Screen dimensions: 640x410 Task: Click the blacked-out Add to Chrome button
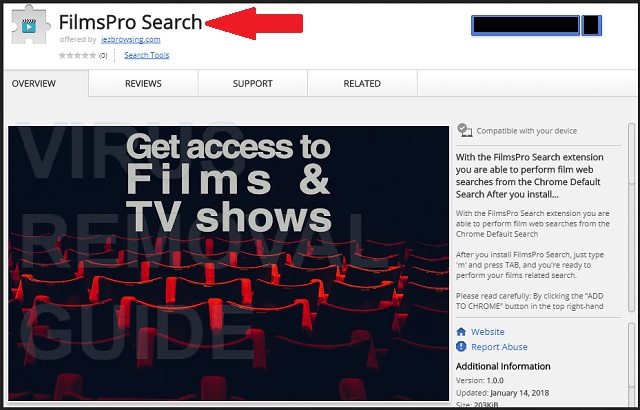click(526, 25)
